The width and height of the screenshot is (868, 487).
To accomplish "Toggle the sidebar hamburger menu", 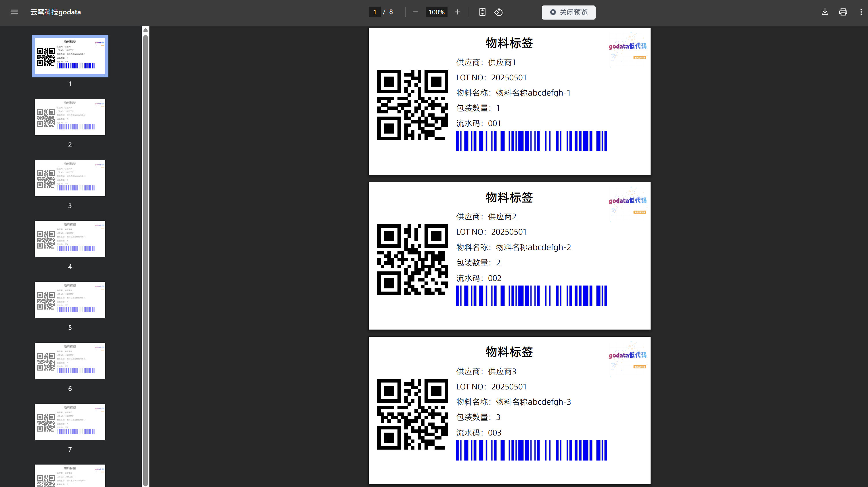I will click(14, 12).
